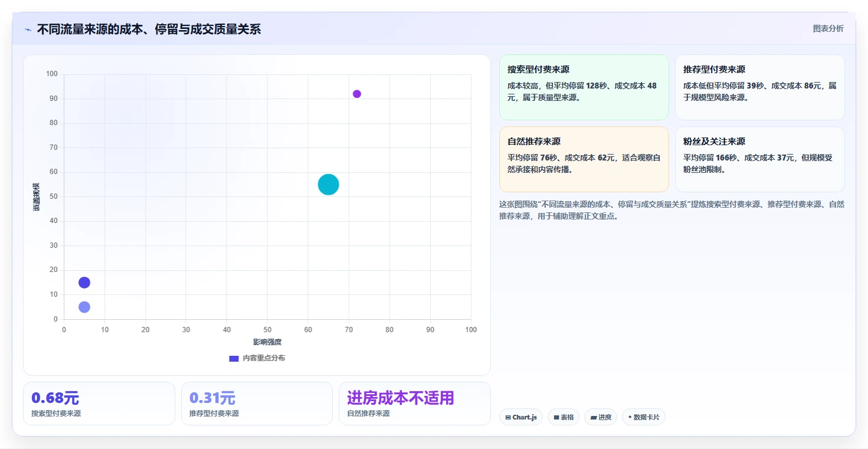Click the Chart.js tag pill
This screenshot has height=449, width=868.
520,417
